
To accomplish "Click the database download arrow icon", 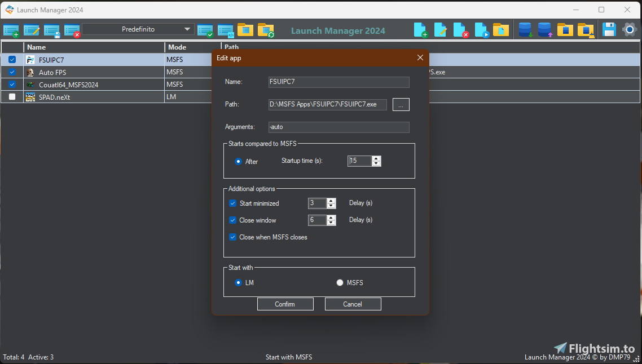I will pos(525,30).
